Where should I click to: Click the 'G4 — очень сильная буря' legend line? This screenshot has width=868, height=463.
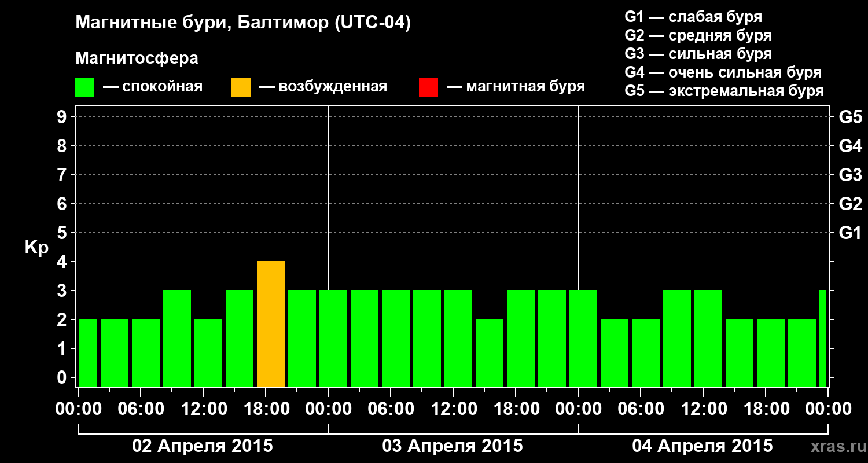(x=723, y=72)
